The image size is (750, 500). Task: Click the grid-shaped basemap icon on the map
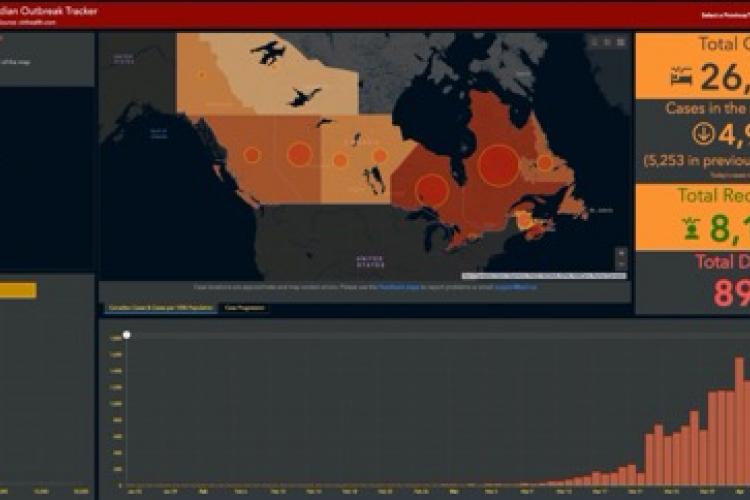(x=620, y=43)
